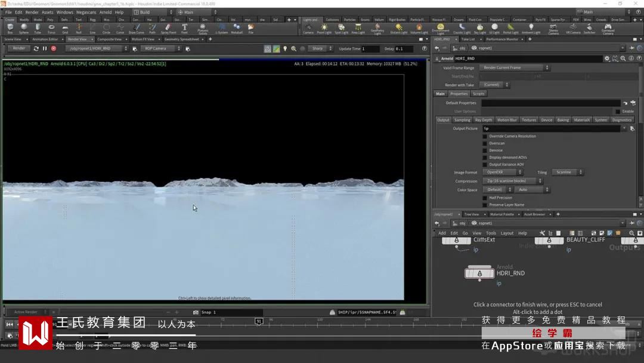The image size is (644, 363).
Task: Open the Arnold menu
Action: click(x=106, y=13)
